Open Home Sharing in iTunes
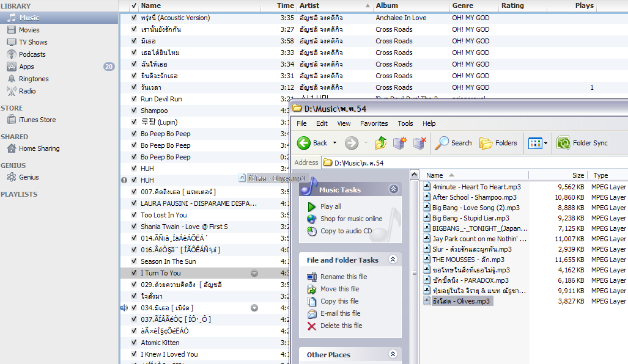The image size is (628, 364). tap(39, 148)
